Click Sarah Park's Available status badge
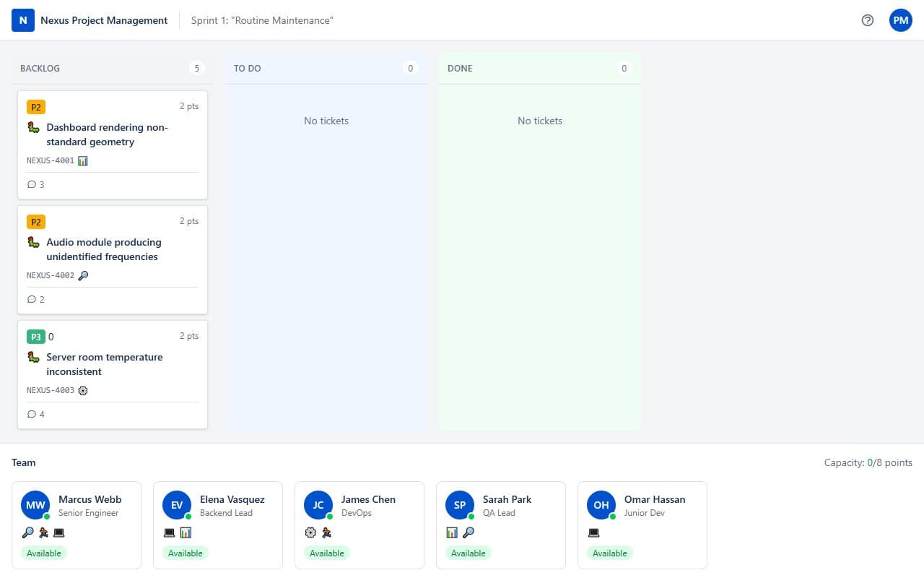 [468, 553]
